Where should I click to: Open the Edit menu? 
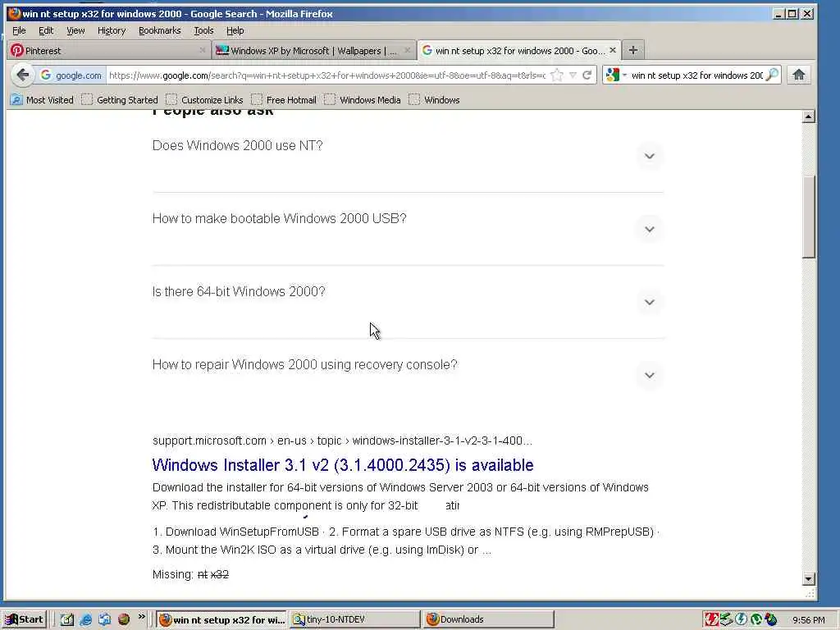[x=46, y=30]
